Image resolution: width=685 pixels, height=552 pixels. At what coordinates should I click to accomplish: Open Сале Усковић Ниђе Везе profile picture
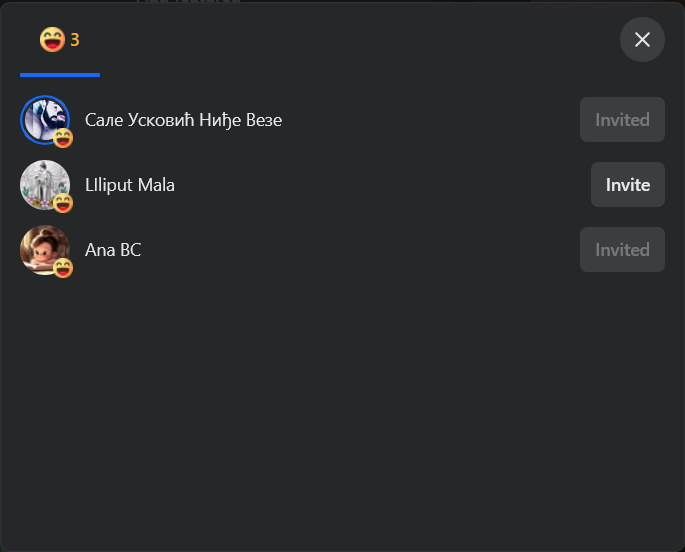(x=45, y=119)
